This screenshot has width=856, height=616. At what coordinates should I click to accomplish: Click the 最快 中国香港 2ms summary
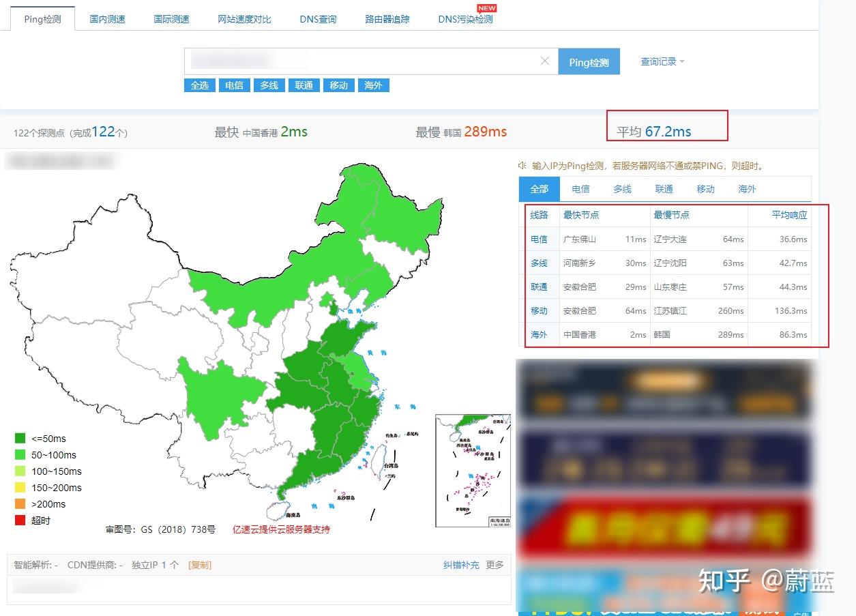click(261, 132)
